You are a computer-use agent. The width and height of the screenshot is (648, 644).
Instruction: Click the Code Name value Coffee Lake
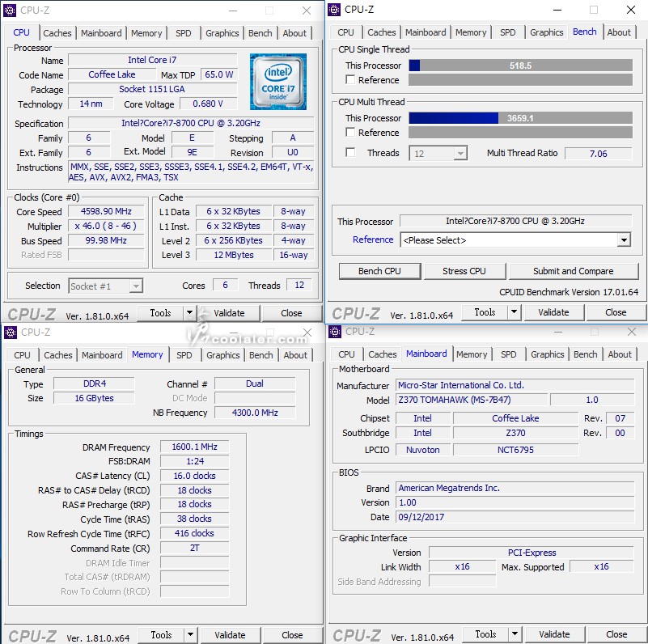[112, 74]
